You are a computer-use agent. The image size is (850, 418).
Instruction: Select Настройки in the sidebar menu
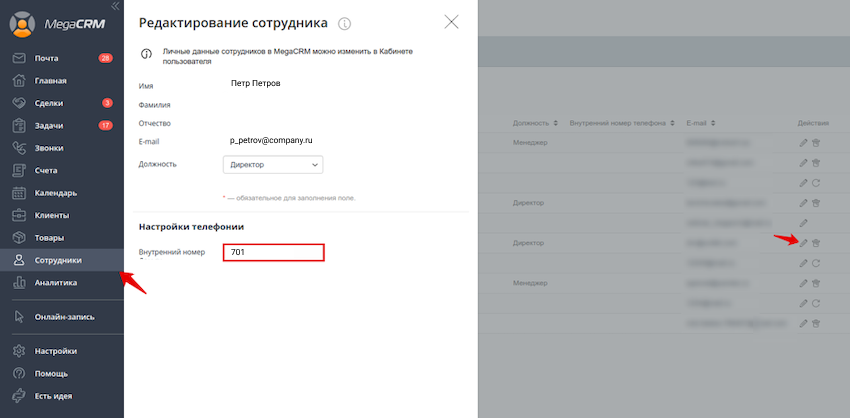click(62, 351)
